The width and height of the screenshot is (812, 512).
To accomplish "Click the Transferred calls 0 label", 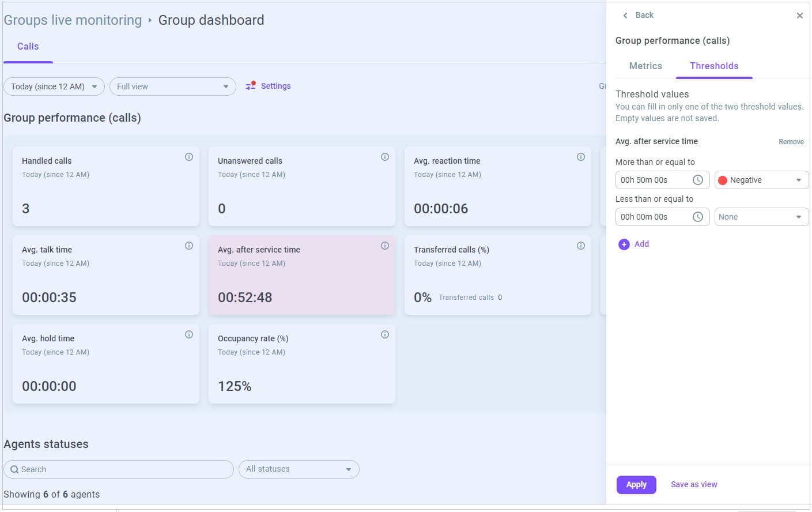I will coord(470,298).
